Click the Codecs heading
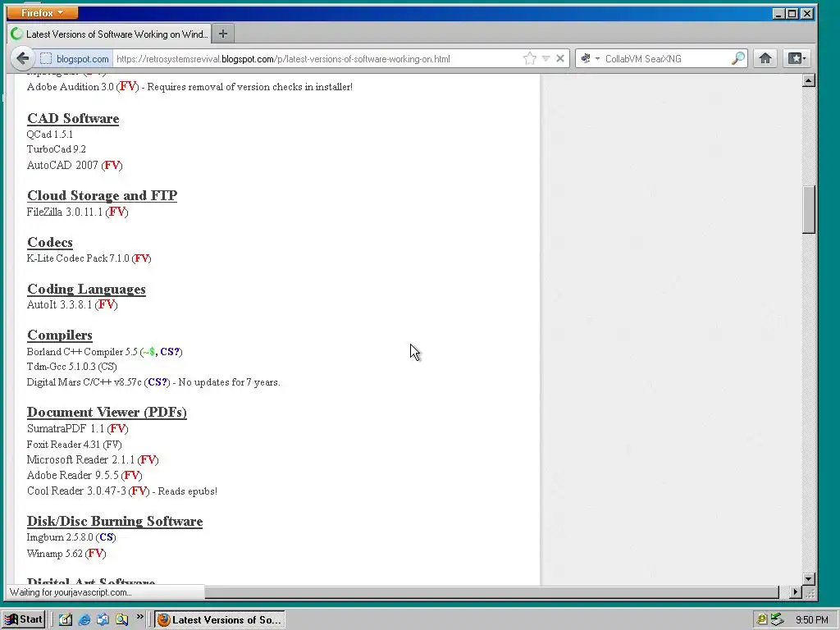Screen dimensions: 840x630 coord(50,242)
